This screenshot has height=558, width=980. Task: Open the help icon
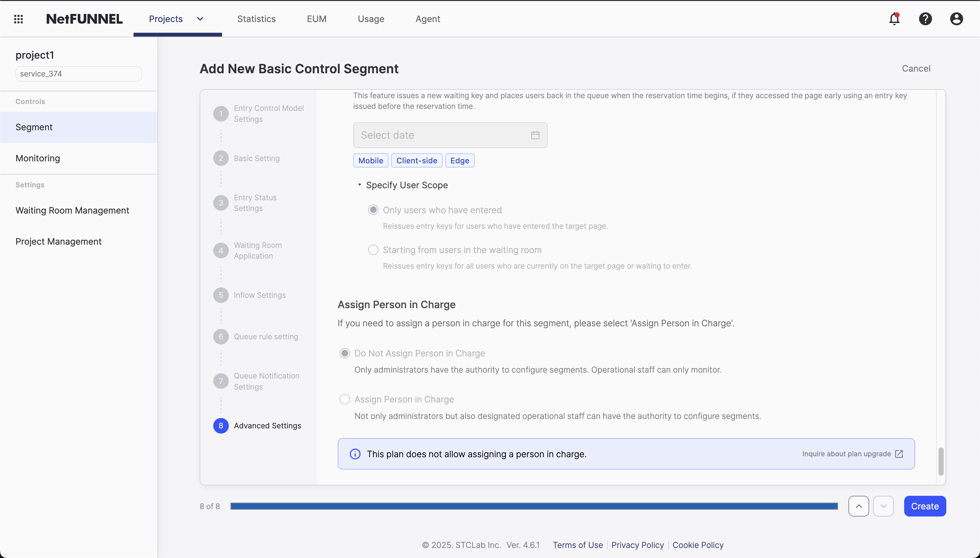point(925,18)
